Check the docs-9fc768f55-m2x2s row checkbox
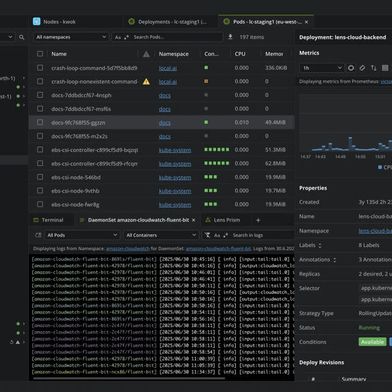The image size is (392, 392). tap(40, 136)
